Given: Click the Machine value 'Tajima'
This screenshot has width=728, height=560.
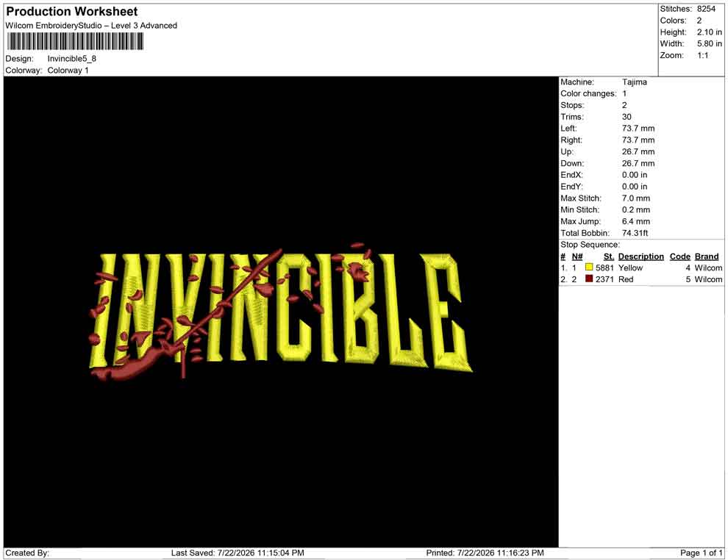Looking at the screenshot, I should (x=634, y=82).
